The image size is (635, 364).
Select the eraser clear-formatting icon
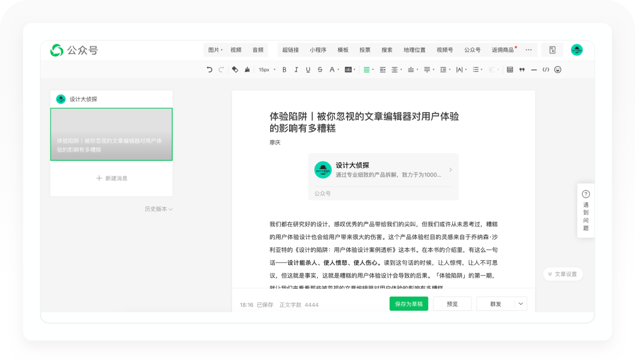(x=235, y=70)
